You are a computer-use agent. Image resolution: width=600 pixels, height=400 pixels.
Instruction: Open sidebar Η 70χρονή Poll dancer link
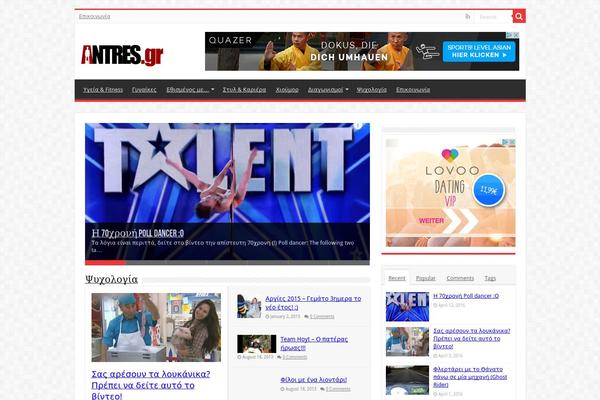pyautogui.click(x=466, y=296)
